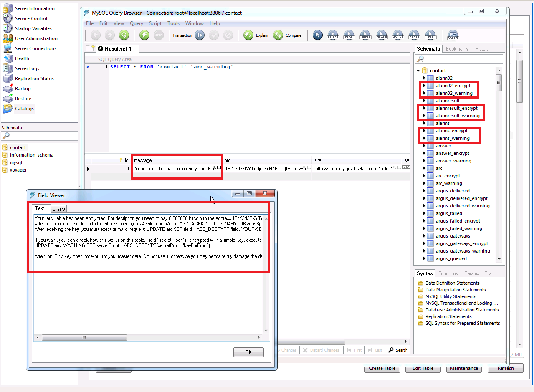Open the Query menu

pos(137,23)
